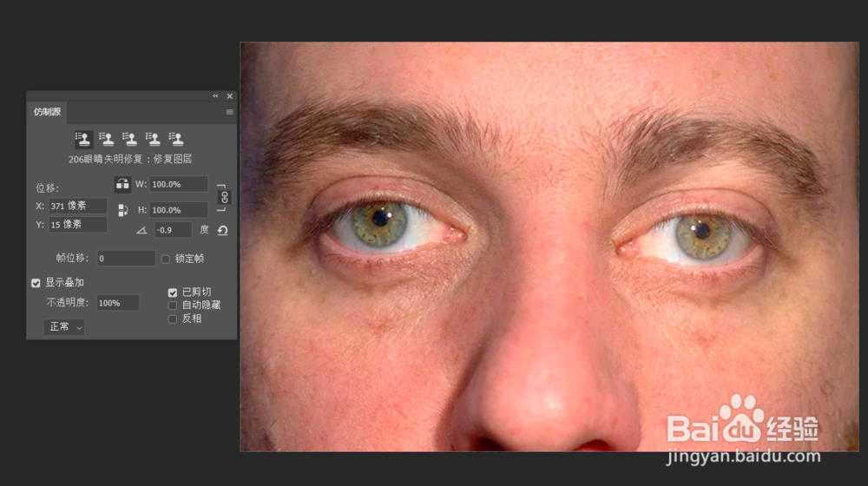Uncheck the 显示叠加 checkbox
The width and height of the screenshot is (868, 486).
point(36,283)
